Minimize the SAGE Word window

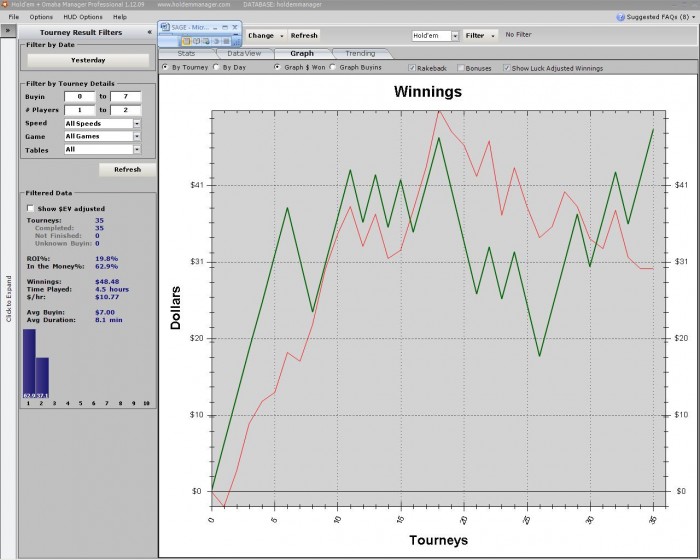pyautogui.click(x=214, y=27)
